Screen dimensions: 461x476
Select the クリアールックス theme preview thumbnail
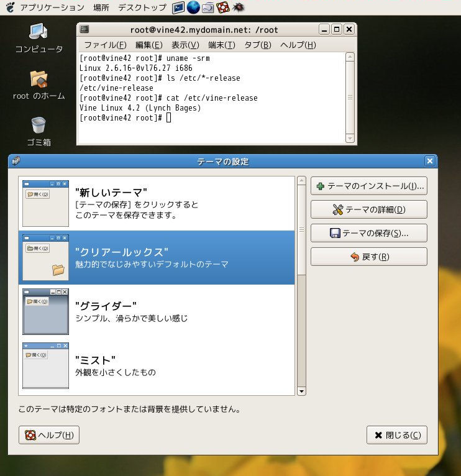45,257
